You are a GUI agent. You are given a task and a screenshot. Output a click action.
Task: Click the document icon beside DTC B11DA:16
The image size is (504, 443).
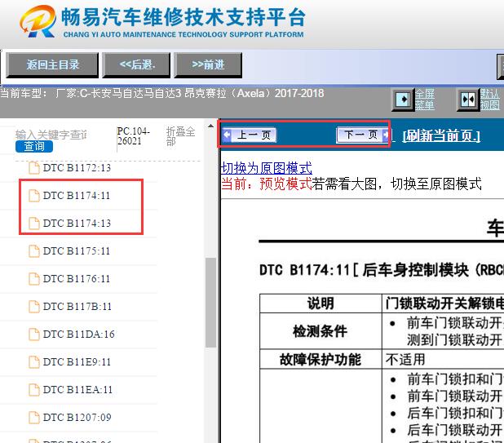pyautogui.click(x=34, y=334)
